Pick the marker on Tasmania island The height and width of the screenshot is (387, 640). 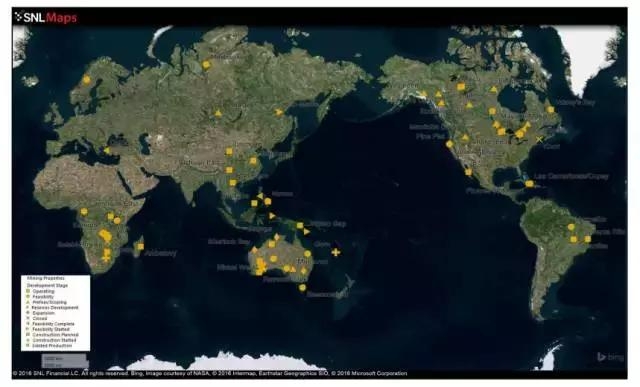tap(302, 287)
